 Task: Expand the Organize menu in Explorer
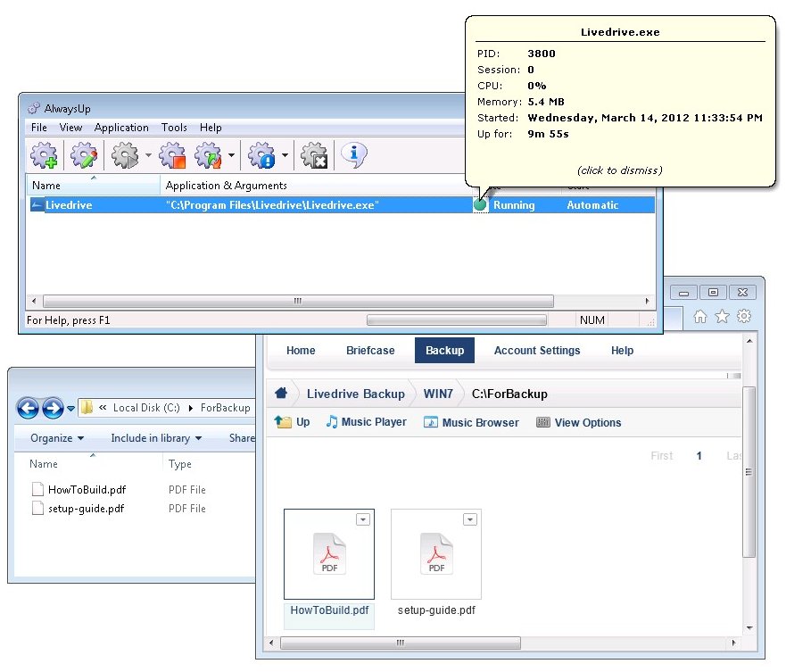pyautogui.click(x=57, y=438)
